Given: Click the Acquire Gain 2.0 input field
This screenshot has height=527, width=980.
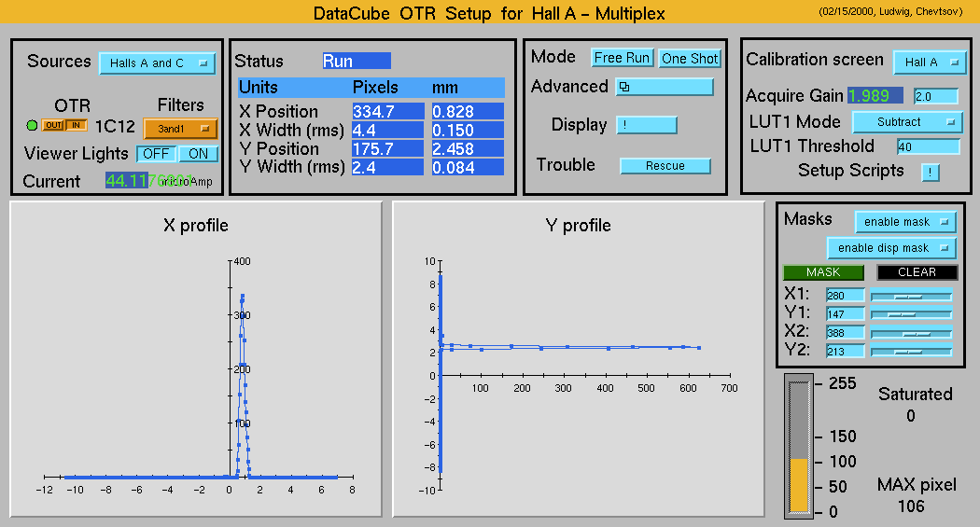Looking at the screenshot, I should click(935, 96).
